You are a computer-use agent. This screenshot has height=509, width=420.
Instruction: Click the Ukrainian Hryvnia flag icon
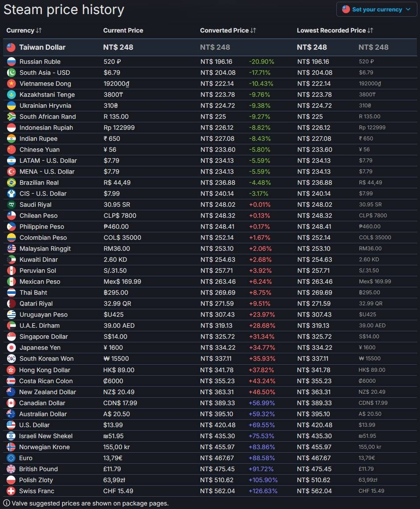(x=11, y=106)
